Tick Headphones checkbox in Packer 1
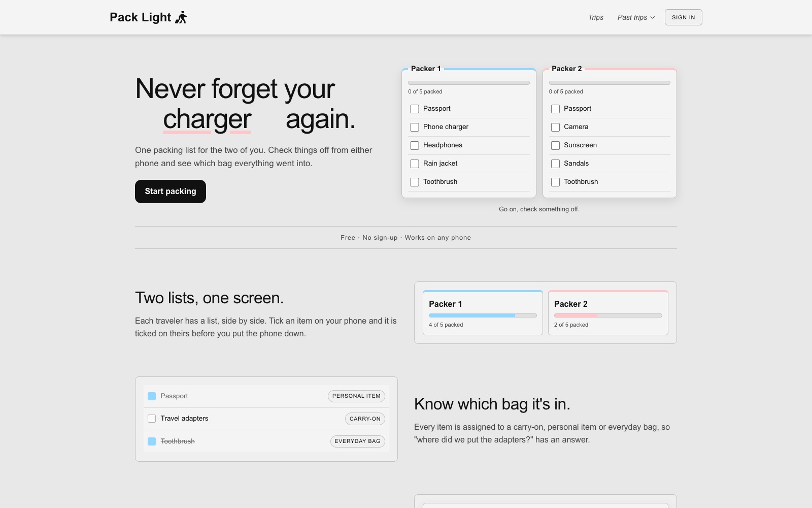Viewport: 812px width, 508px height. [415, 145]
